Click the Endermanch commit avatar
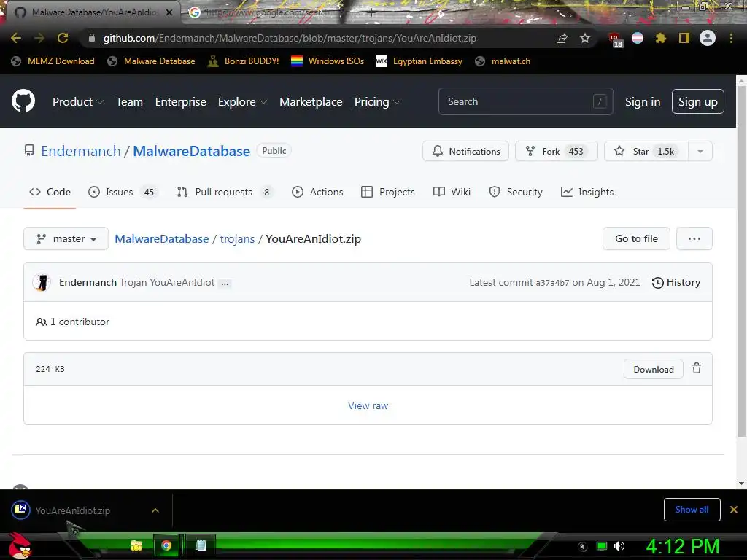This screenshot has width=747, height=560. pyautogui.click(x=42, y=282)
